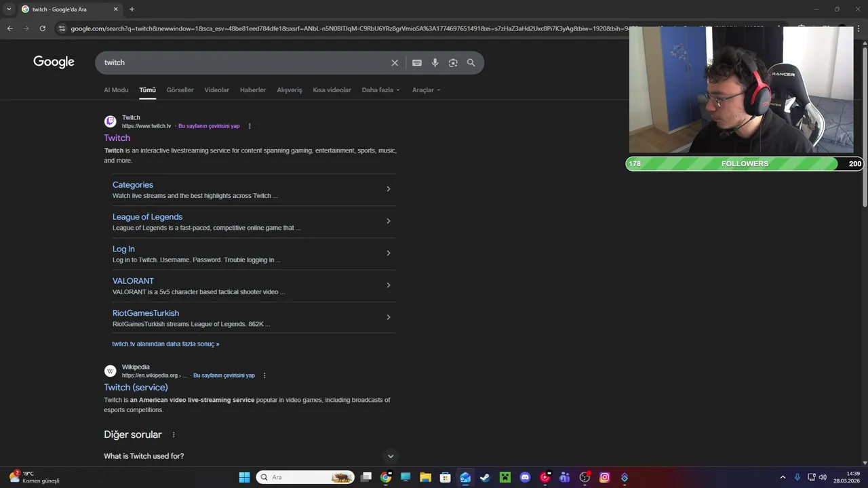Expand the Daha fazla dropdown
The image size is (868, 488).
380,90
